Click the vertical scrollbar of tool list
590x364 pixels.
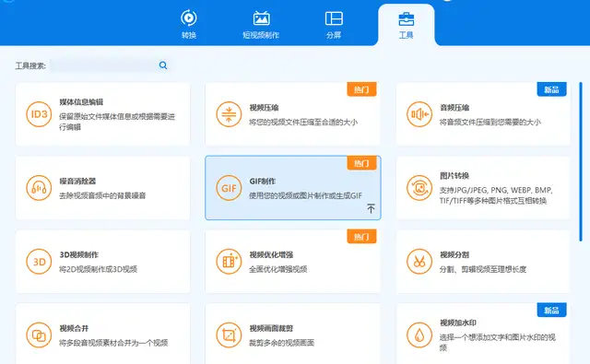pyautogui.click(x=581, y=161)
